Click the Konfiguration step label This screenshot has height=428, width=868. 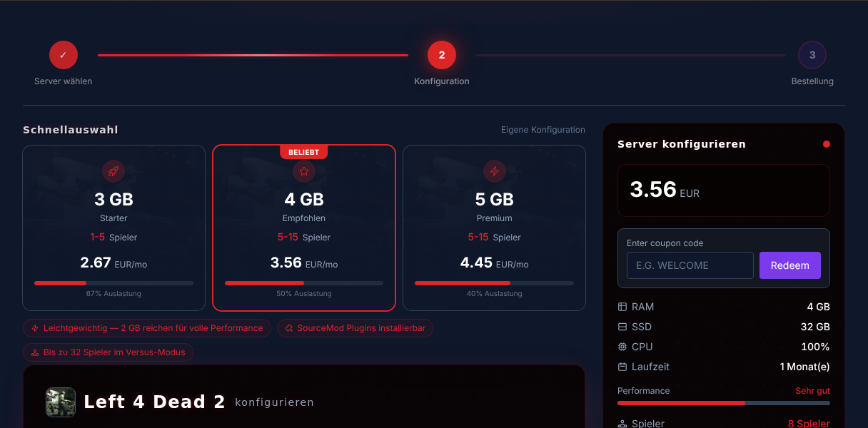tap(442, 81)
